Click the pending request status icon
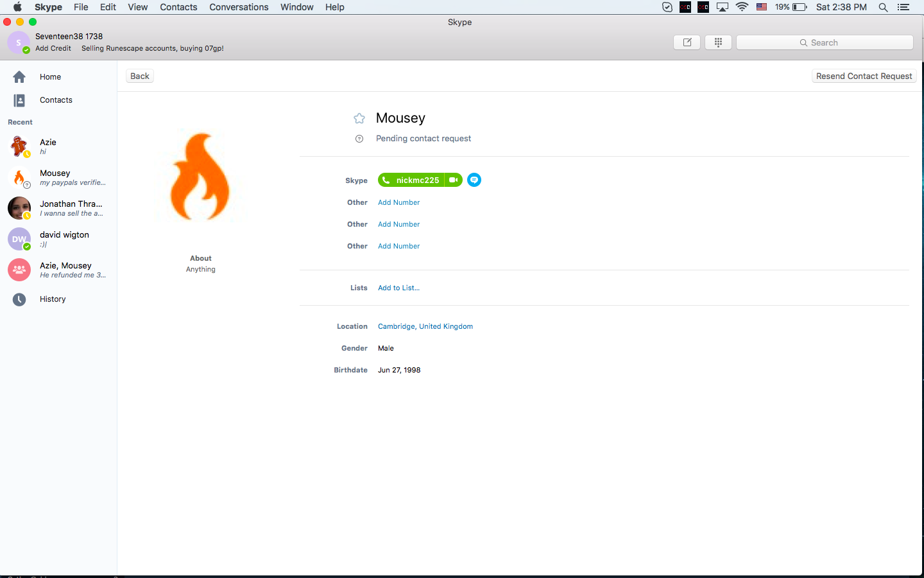 click(x=359, y=139)
